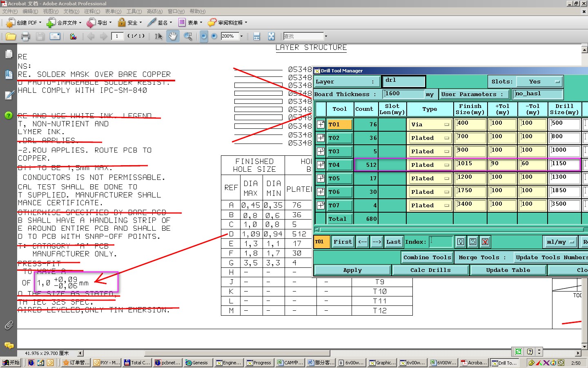Click the Fit Page icon
588x368 pixels.
271,36
